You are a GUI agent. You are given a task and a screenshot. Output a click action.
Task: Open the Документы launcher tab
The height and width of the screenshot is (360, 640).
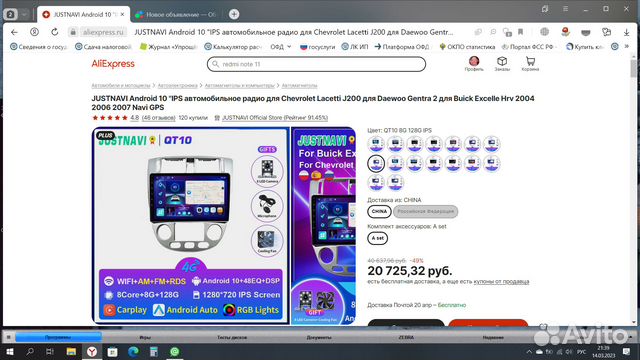click(x=319, y=337)
